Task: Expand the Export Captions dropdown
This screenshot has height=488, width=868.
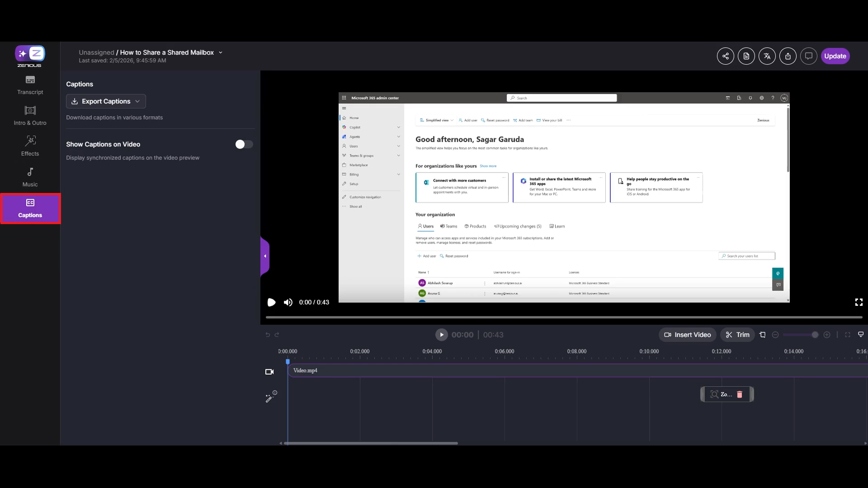Action: click(x=106, y=101)
